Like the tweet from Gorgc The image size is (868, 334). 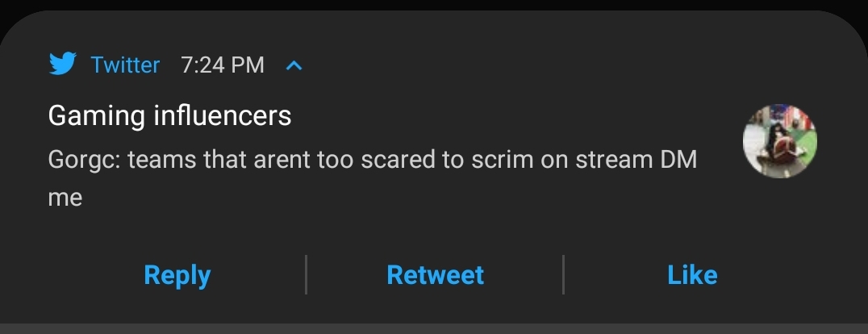[x=692, y=275]
